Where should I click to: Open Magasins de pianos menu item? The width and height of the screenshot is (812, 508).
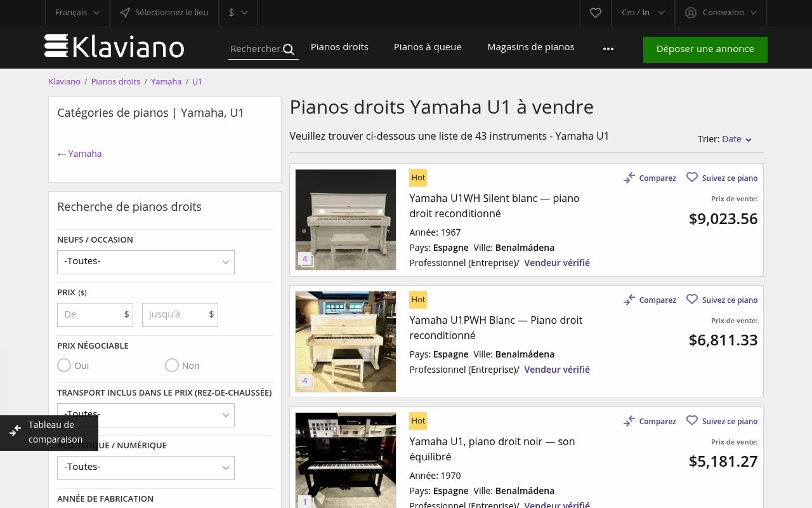530,47
